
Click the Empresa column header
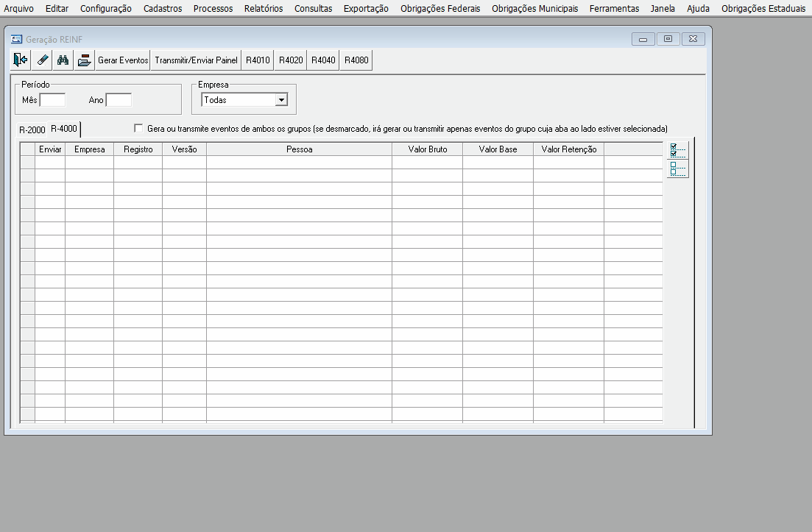90,149
